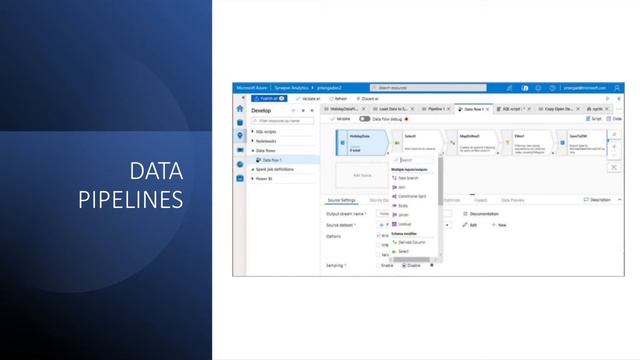Click the HolidayData source node
Image resolution: width=640 pixels, height=360 pixels.
(x=362, y=142)
